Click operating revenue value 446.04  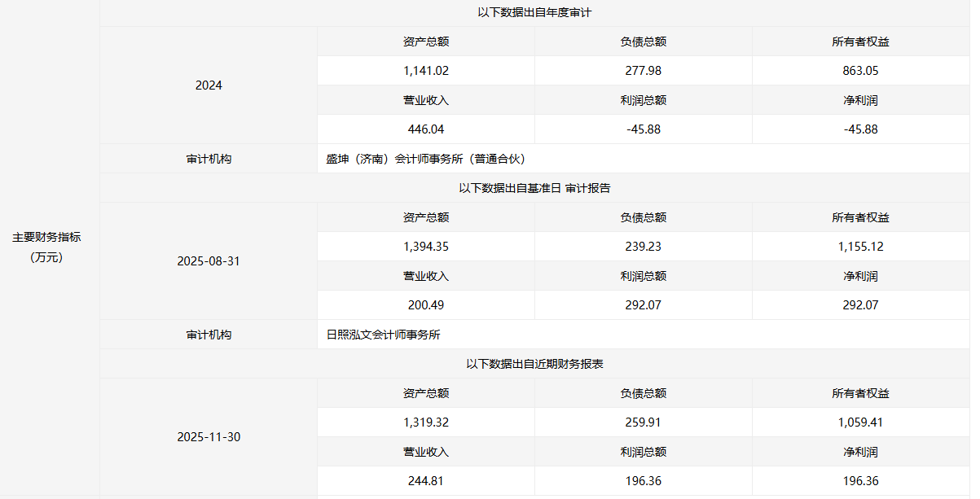point(426,129)
